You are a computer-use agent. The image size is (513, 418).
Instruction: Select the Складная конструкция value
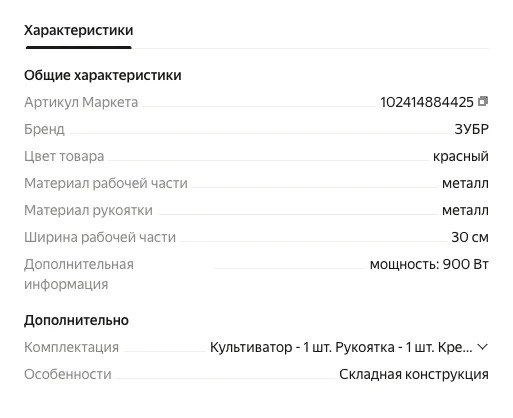tap(414, 374)
